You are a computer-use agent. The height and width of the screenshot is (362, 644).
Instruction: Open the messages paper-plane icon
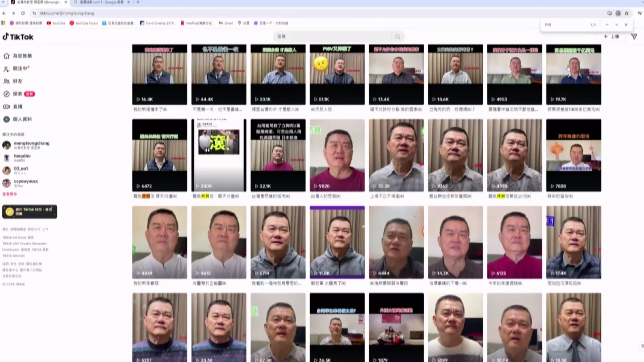tap(634, 37)
